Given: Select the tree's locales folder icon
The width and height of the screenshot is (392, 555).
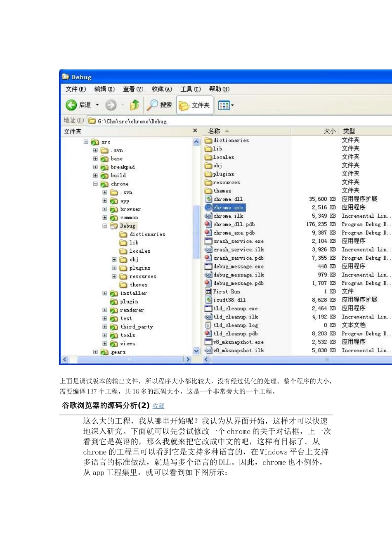Looking at the screenshot, I should pyautogui.click(x=123, y=251).
